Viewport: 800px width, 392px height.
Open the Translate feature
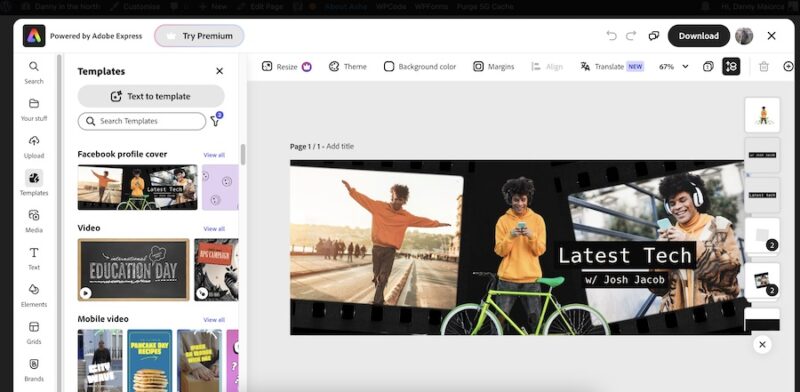coord(612,66)
